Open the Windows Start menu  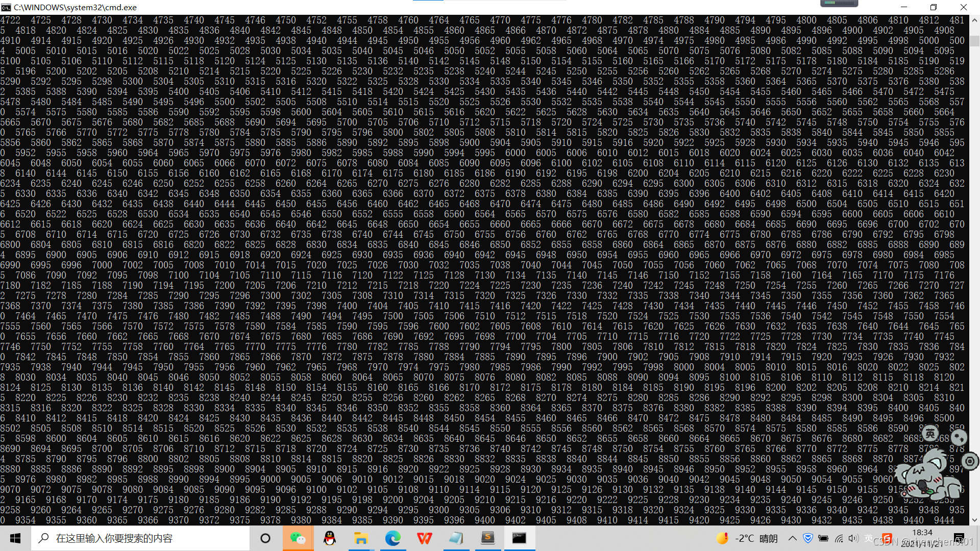click(15, 538)
